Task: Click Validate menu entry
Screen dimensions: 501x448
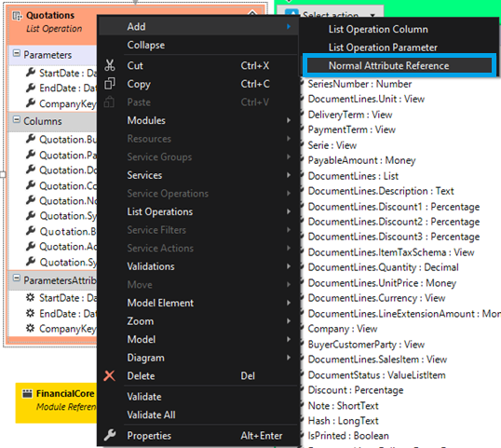Action: [x=198, y=397]
